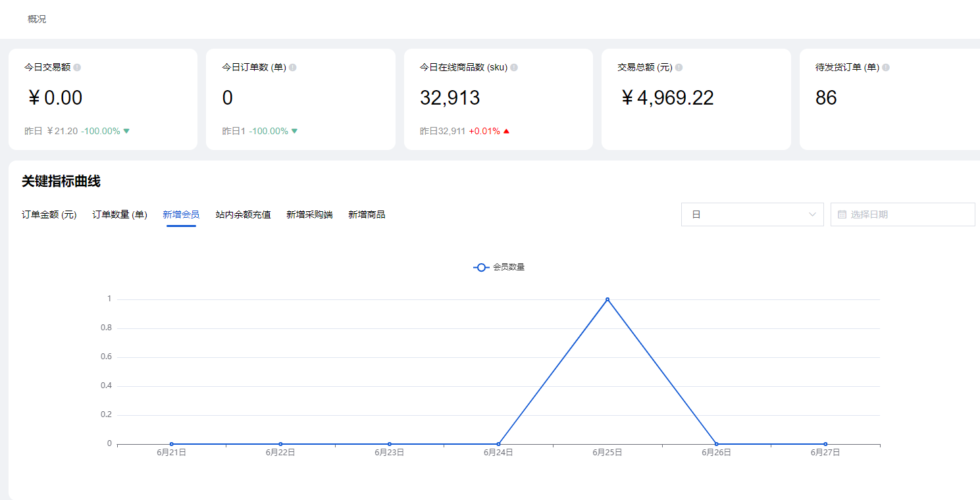Click info icon next to 交易总额 (元)

tap(679, 68)
